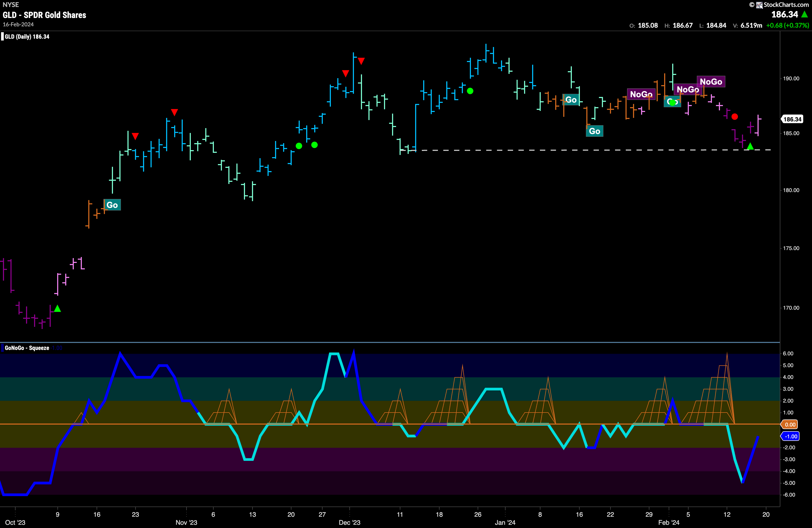The image size is (812, 528).
Task: Click the NoGo label near January 29
Action: 641,94
